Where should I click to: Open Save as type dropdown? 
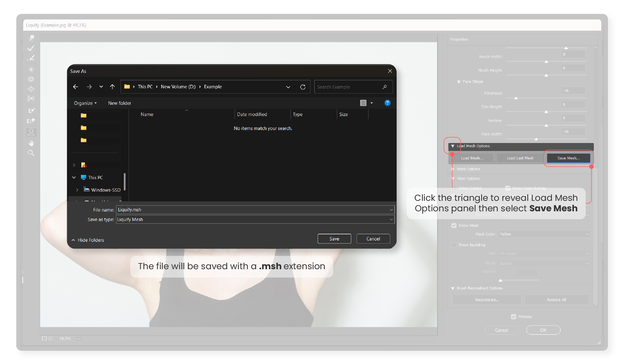coord(255,219)
